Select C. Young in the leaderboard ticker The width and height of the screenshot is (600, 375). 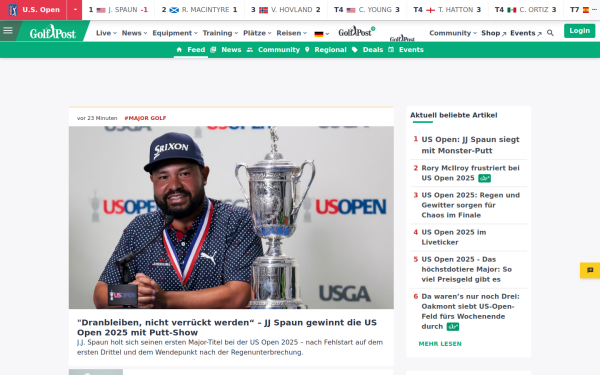(x=367, y=10)
